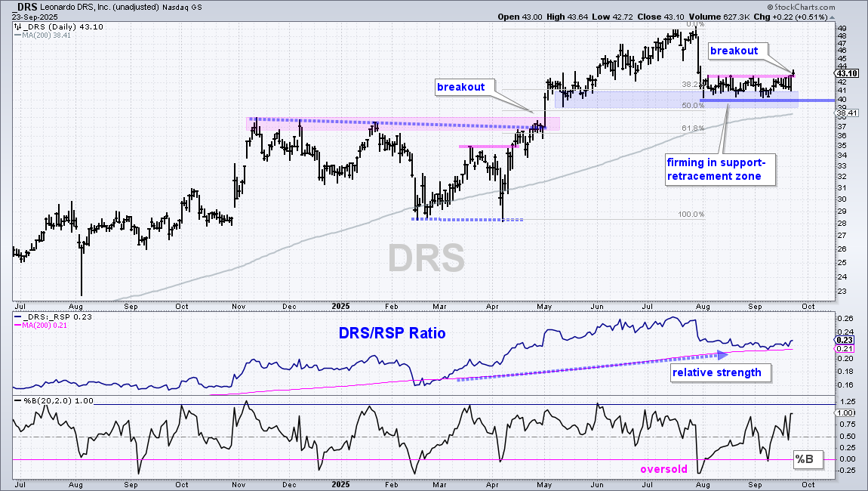Viewport: 868px width, 491px height.
Task: Click the 38.2% Fibonacci retracement label
Action: point(693,85)
